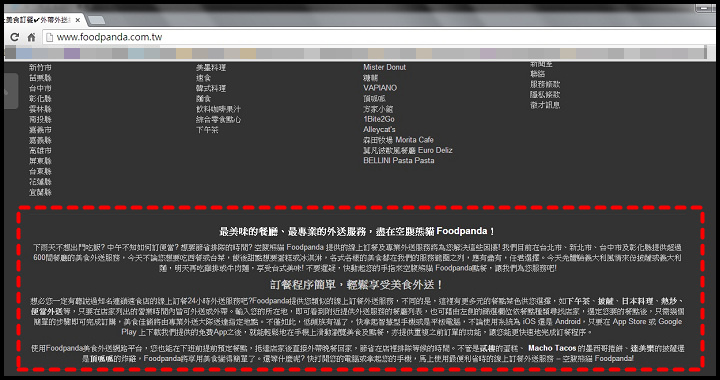Visit the 森田牧場 Morita Cafe link
The image size is (720, 380).
398,140
